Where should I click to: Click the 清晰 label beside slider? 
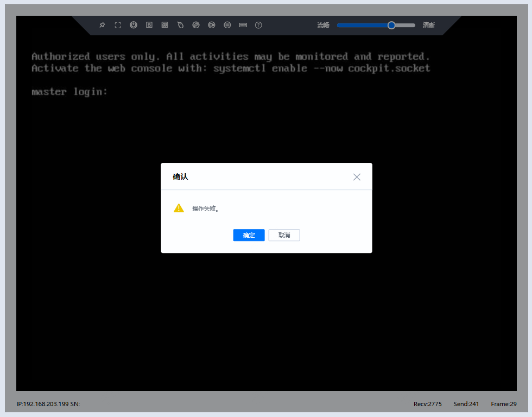click(429, 25)
